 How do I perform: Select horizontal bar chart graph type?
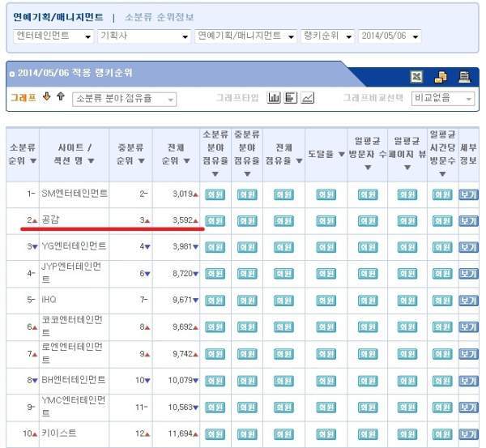click(291, 98)
